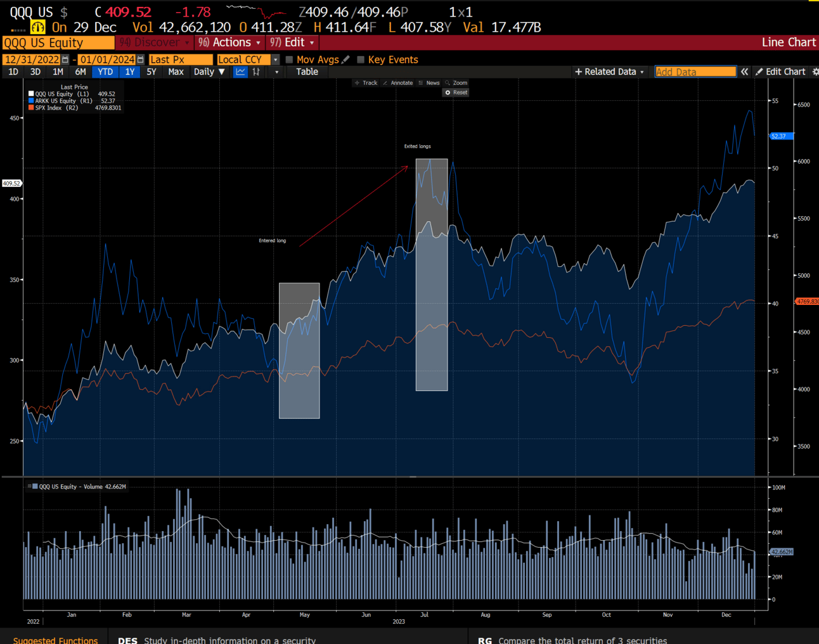Click the orange SPX Index legend swatch
The width and height of the screenshot is (819, 644).
pos(31,108)
